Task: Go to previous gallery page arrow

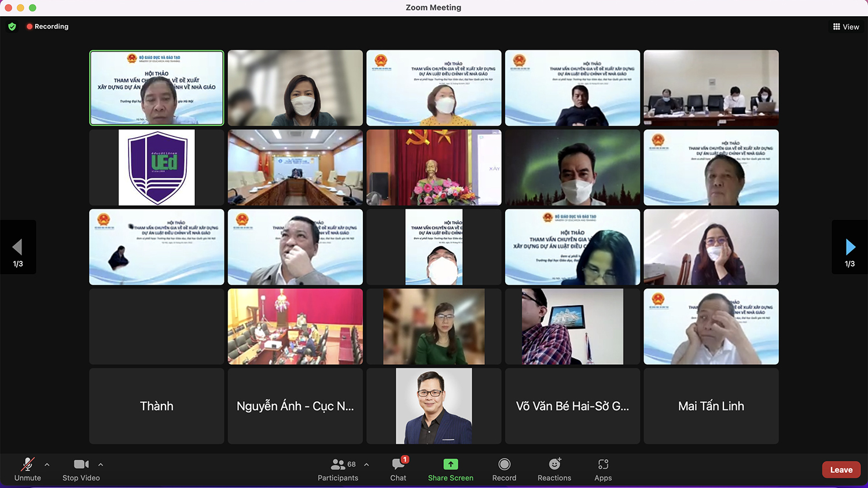Action: coord(18,247)
